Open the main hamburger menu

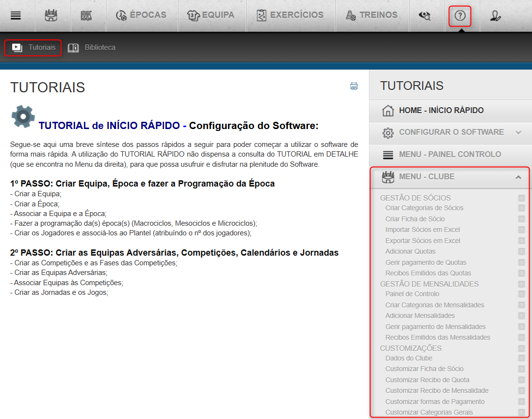[16, 15]
